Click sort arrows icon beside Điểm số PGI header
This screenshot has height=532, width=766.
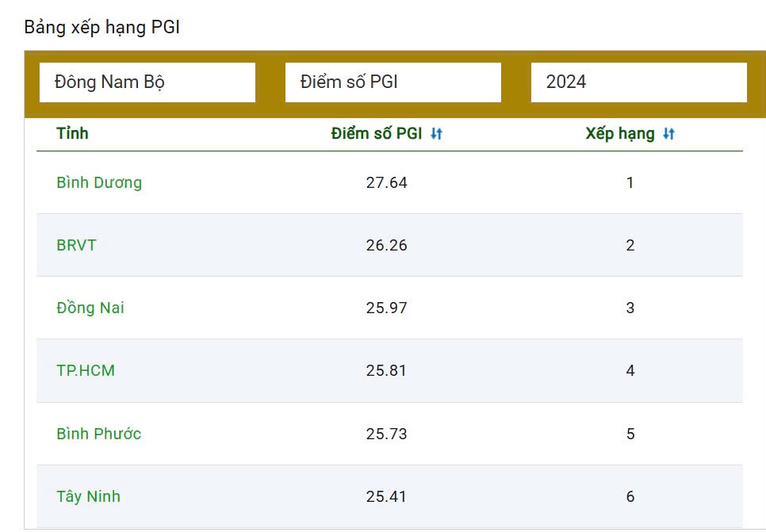click(x=436, y=134)
